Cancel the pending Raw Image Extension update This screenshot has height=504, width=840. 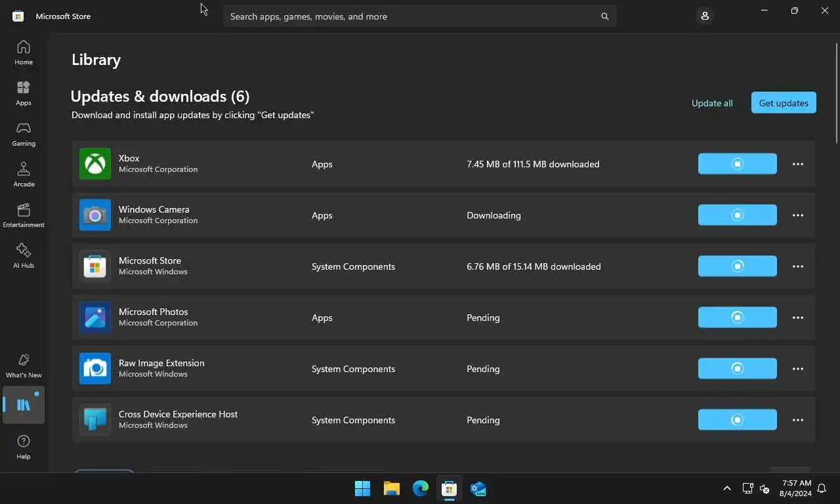pyautogui.click(x=738, y=368)
